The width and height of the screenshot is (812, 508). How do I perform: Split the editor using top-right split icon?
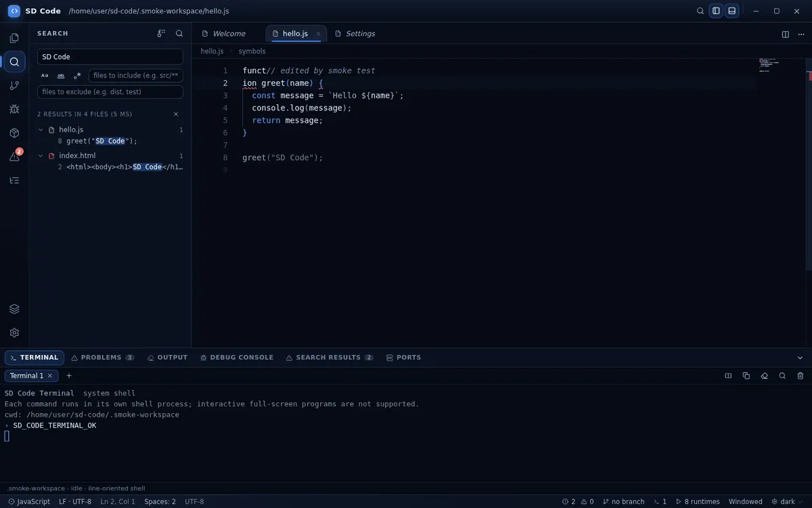coord(786,34)
